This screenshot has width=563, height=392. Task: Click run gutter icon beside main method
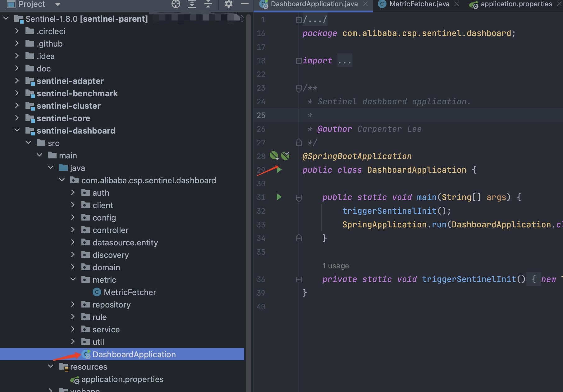click(279, 197)
